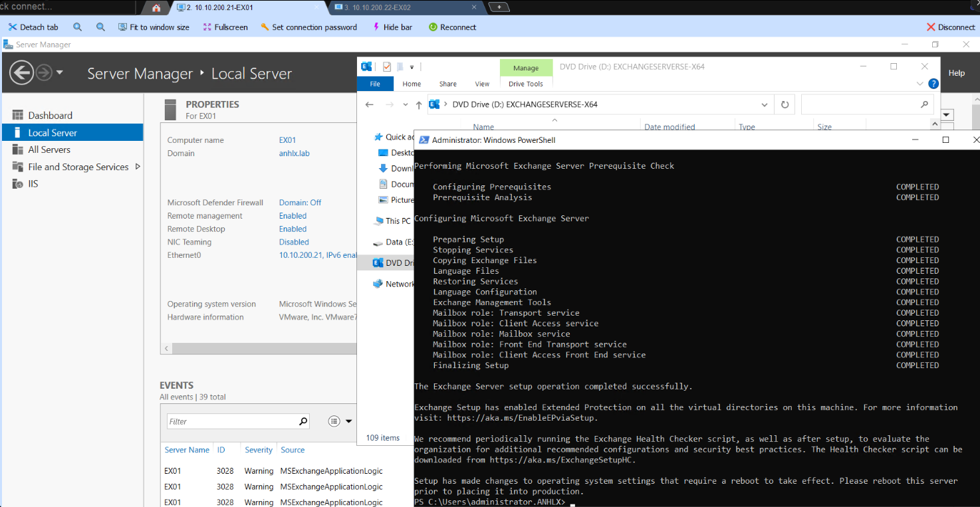
Task: Go back in Server Manager
Action: click(x=22, y=72)
